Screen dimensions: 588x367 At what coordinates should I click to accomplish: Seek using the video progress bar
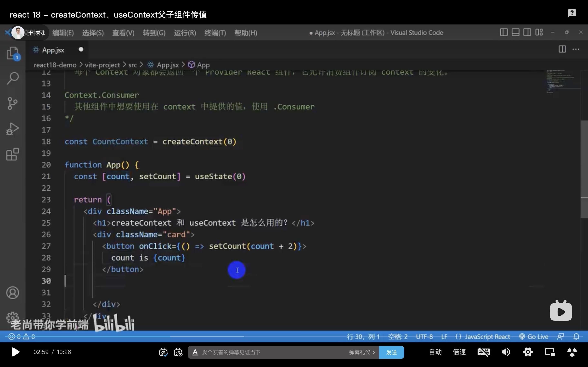294,336
